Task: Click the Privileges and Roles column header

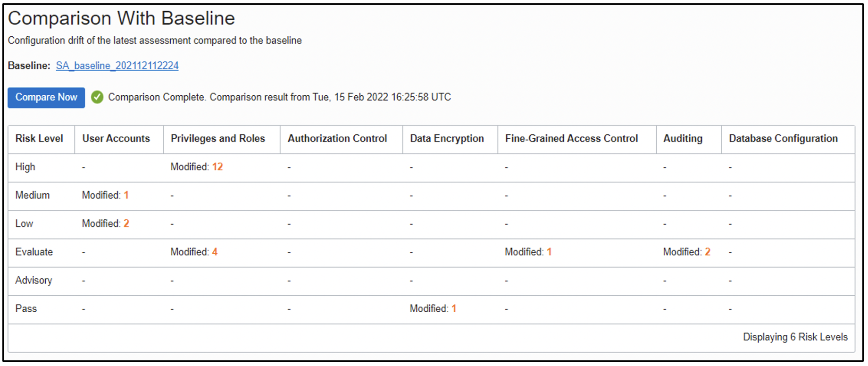Action: [x=218, y=139]
